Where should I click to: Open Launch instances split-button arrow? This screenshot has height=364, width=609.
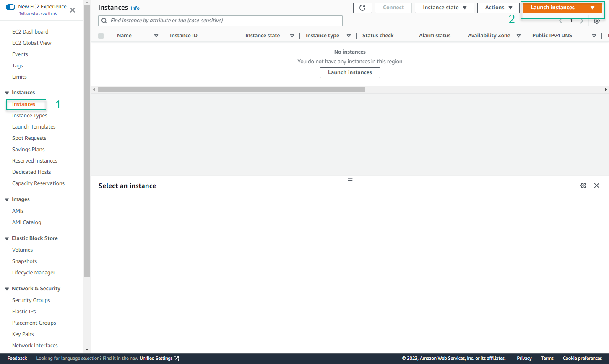[x=592, y=8]
